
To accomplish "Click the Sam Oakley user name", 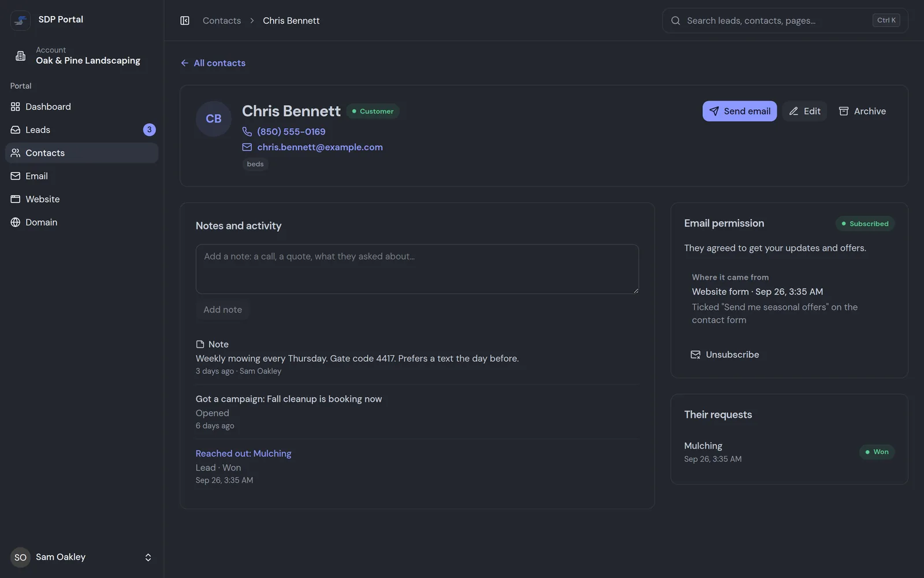I will [x=61, y=557].
